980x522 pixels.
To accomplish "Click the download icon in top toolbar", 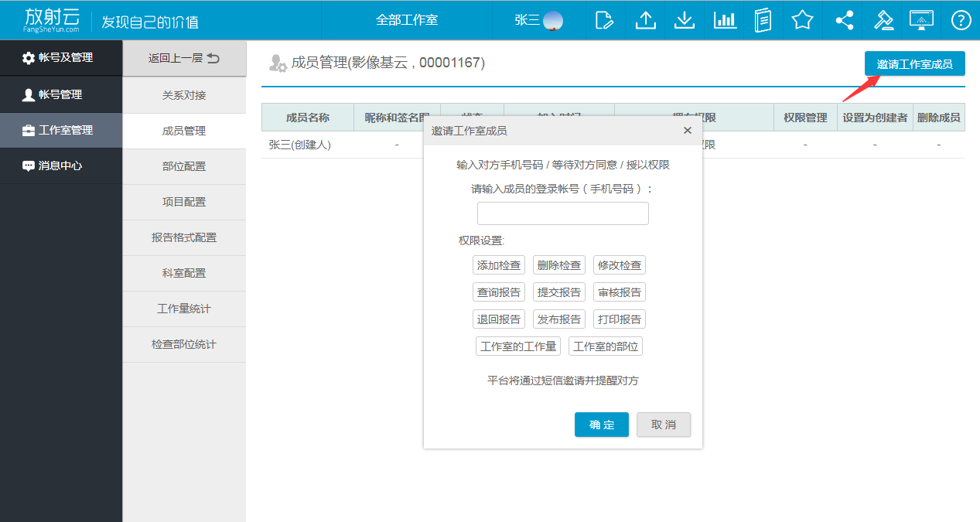I will tap(684, 20).
